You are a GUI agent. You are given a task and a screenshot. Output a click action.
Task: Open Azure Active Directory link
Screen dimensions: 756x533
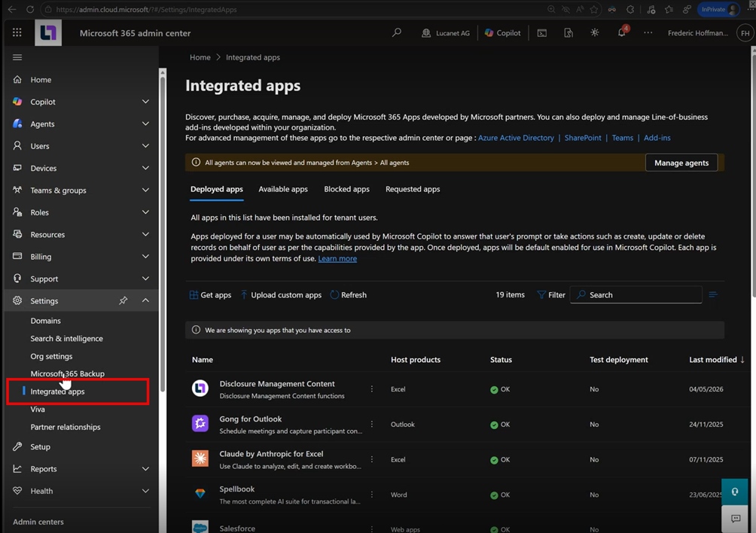coord(516,138)
